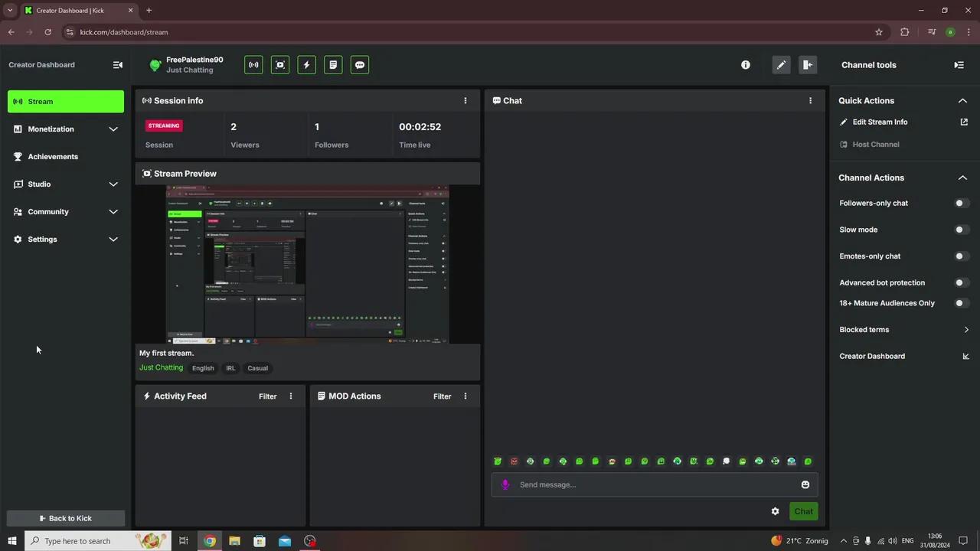Open the emoji picker in message box

coord(805,484)
